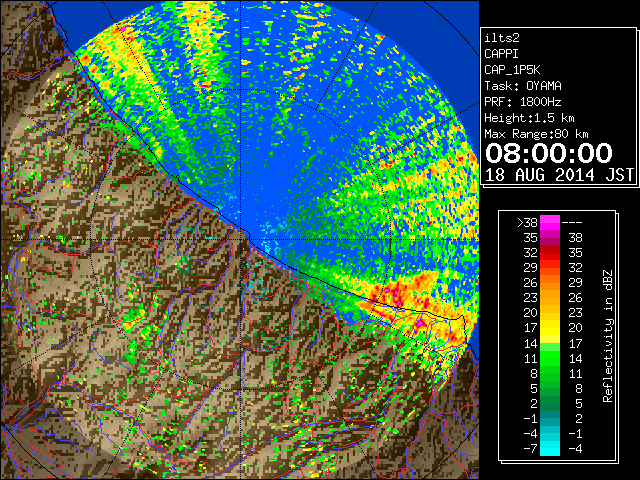640x480 pixels.
Task: Click the 'Max Range:80 km' line
Action: 536,134
